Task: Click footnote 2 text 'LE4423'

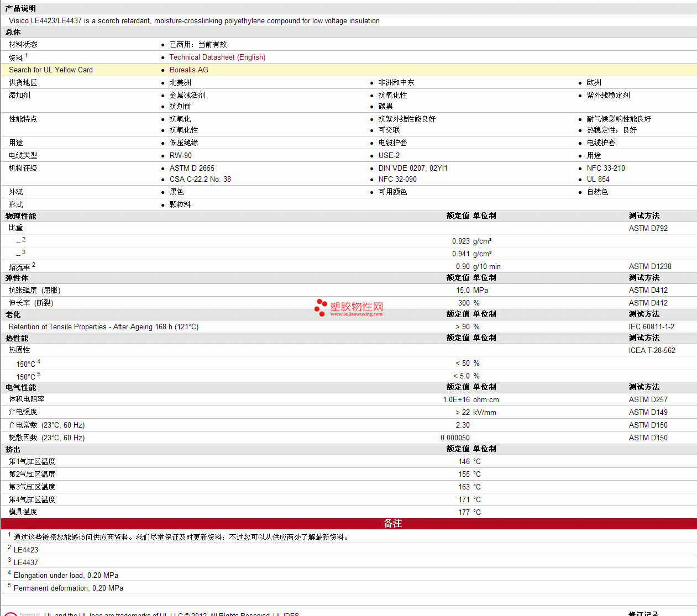Action: (26, 550)
